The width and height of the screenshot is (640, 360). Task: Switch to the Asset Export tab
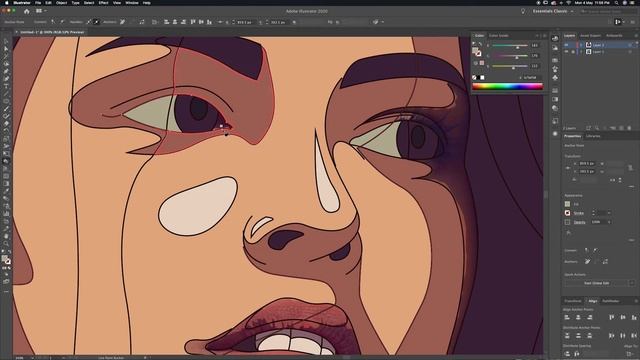(590, 36)
